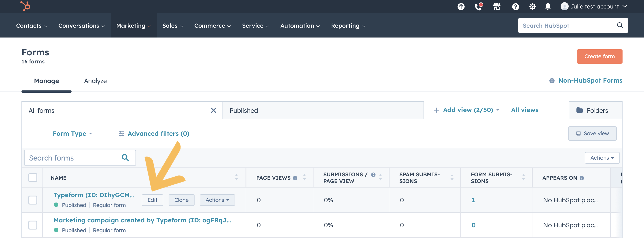The image size is (644, 238).
Task: Open the settings gear icon
Action: coord(532,6)
